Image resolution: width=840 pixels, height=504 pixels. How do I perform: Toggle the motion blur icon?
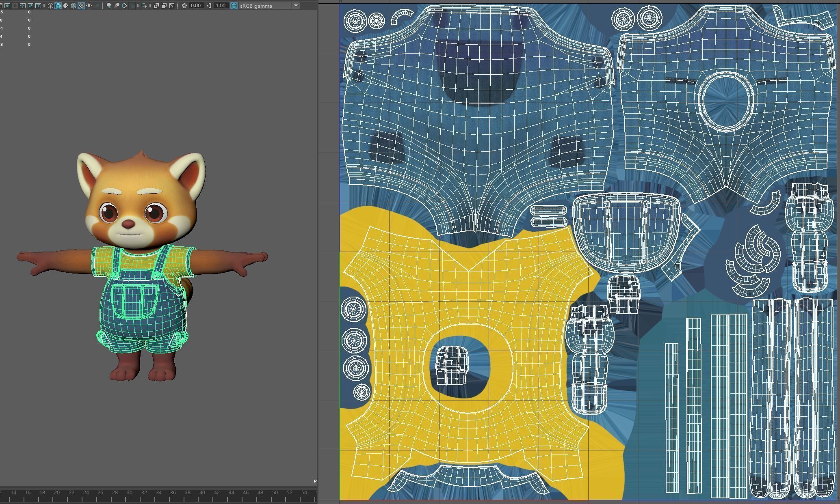coord(117,6)
